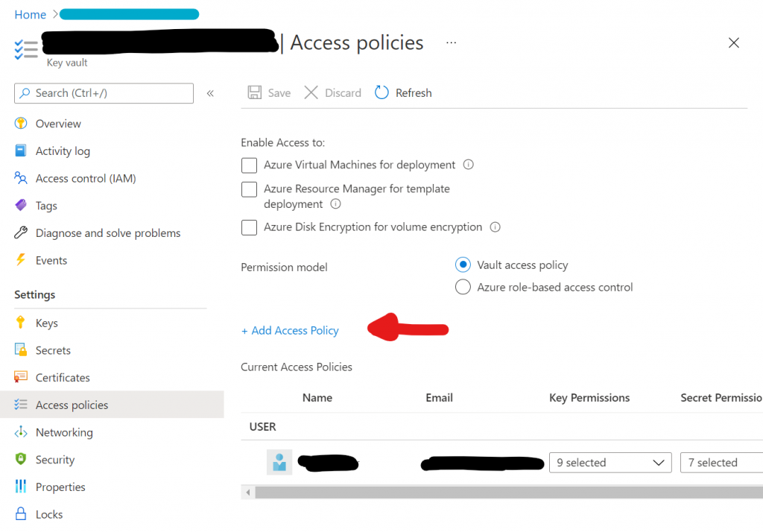This screenshot has height=532, width=763.
Task: Click the Access control (IAM) people icon
Action: (21, 177)
